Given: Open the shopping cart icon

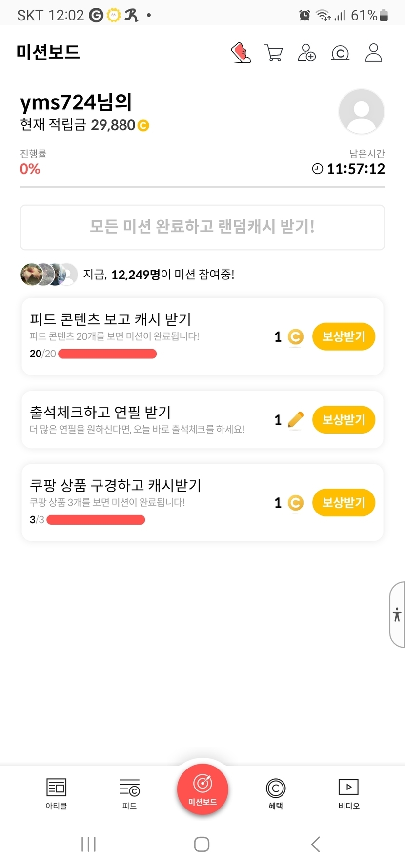Looking at the screenshot, I should pos(274,53).
